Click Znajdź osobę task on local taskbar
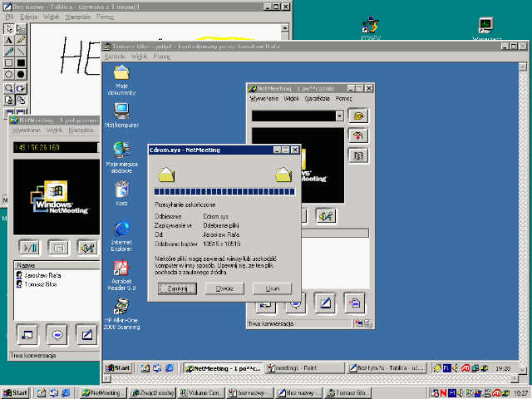 click(152, 393)
